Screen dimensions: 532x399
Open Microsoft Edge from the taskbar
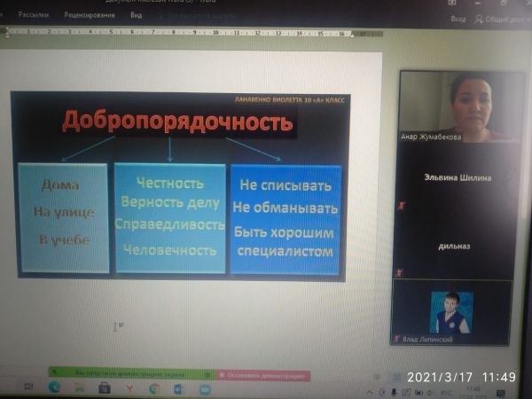pos(53,389)
